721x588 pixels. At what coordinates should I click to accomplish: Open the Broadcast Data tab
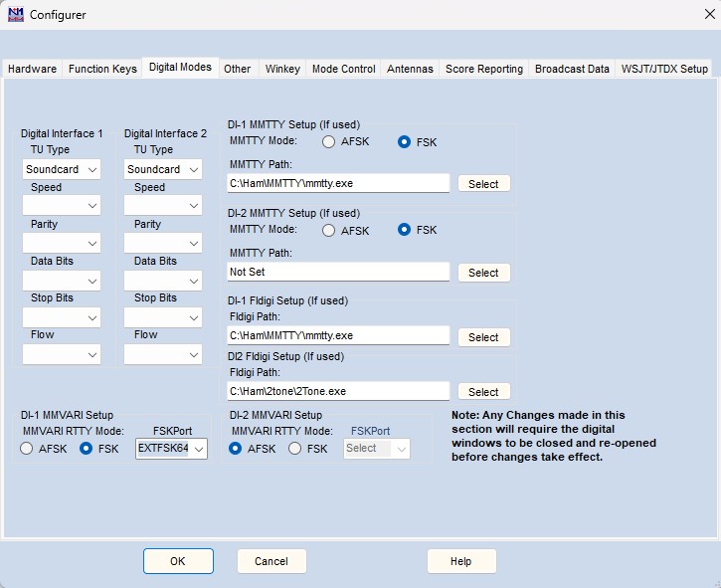(x=572, y=69)
